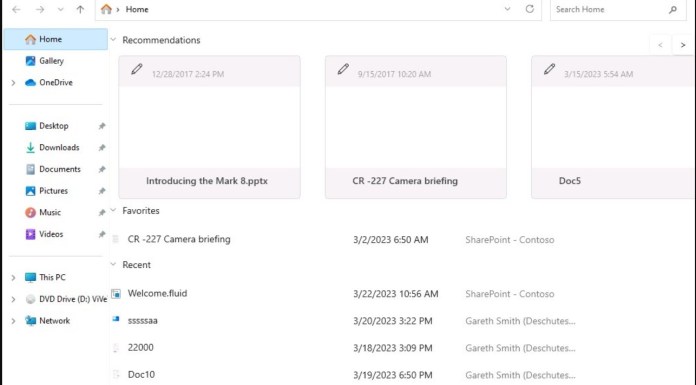Image resolution: width=696 pixels, height=385 pixels.
Task: Click the back navigation arrow
Action: 16,9
